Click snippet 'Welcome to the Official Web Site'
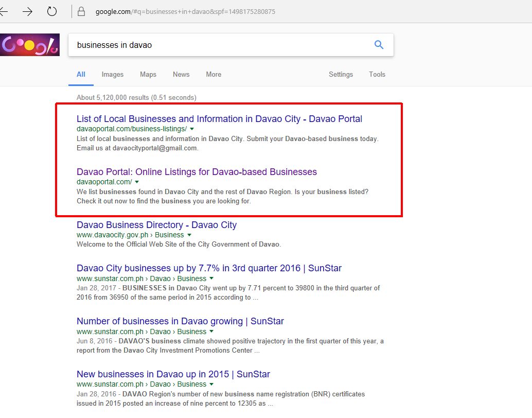This screenshot has height=418, width=532. (179, 244)
